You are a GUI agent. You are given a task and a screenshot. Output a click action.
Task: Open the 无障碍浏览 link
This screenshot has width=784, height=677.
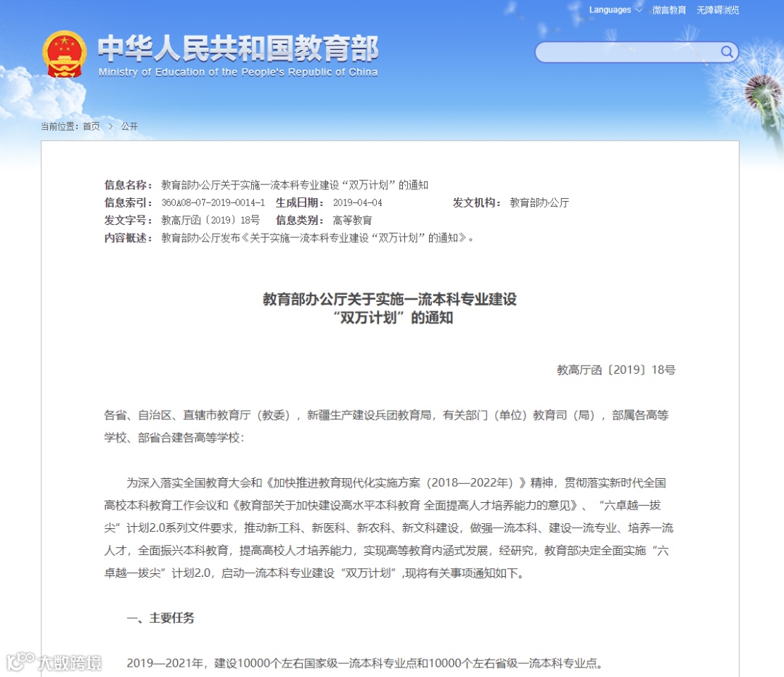tap(717, 10)
